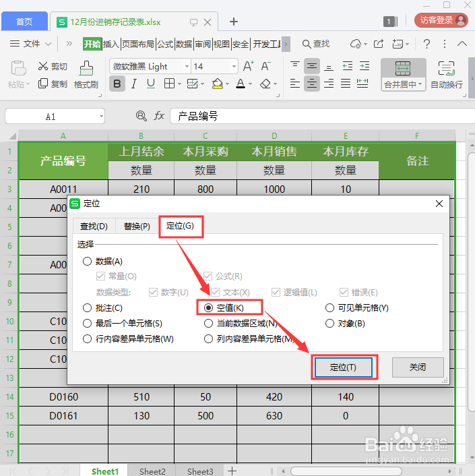Click the Decrease indent icon
Screen dimensions: 475x476
pyautogui.click(x=348, y=66)
